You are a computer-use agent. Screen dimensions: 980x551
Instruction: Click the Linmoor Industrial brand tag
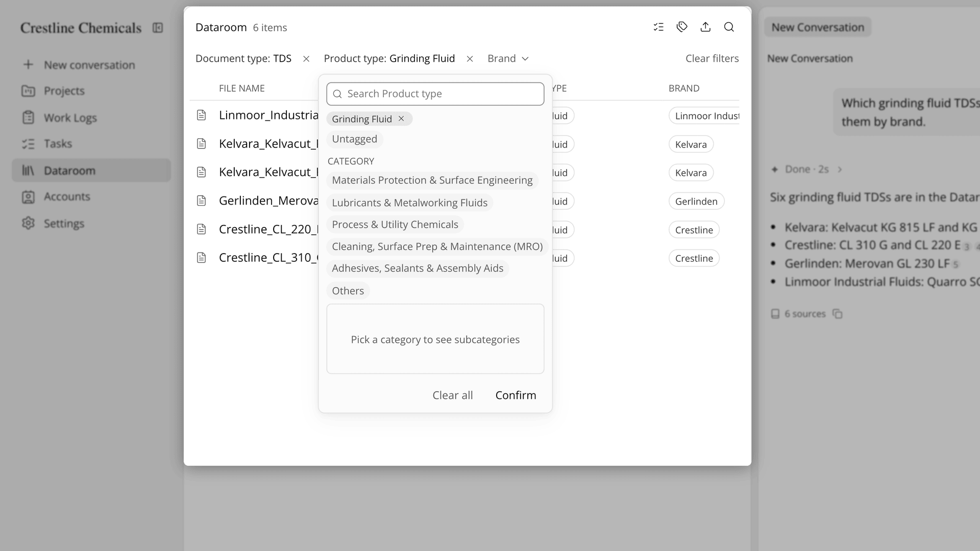pyautogui.click(x=704, y=116)
